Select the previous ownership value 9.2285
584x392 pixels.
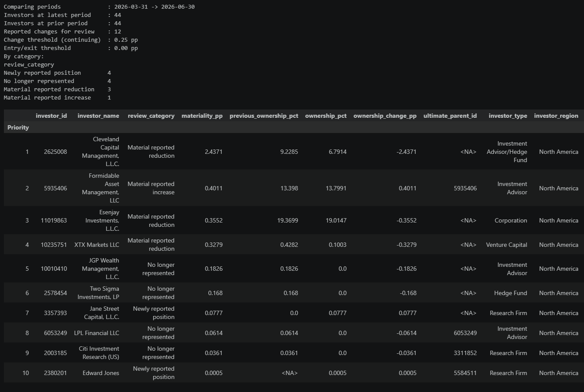point(288,152)
